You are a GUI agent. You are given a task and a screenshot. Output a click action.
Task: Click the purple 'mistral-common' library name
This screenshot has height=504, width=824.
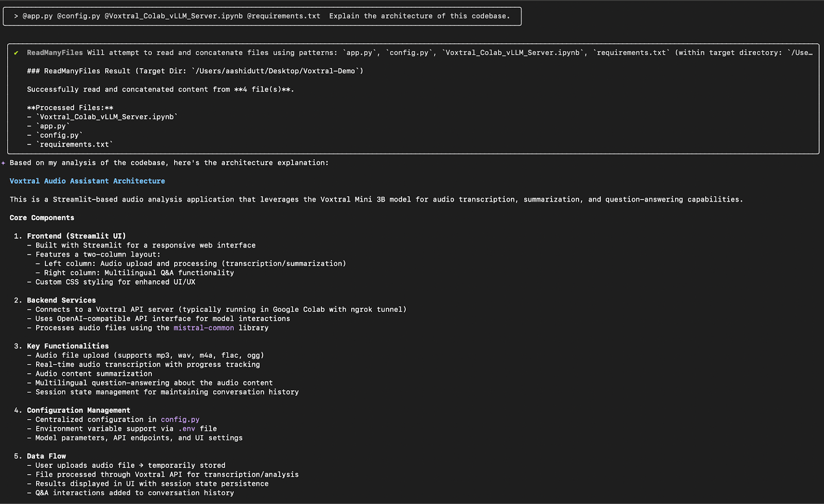point(203,328)
